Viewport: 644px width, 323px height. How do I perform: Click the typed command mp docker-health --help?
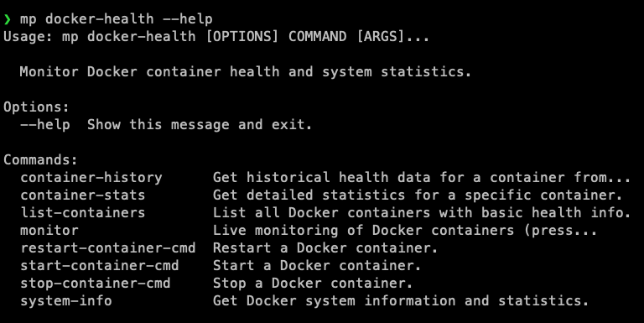[117, 19]
